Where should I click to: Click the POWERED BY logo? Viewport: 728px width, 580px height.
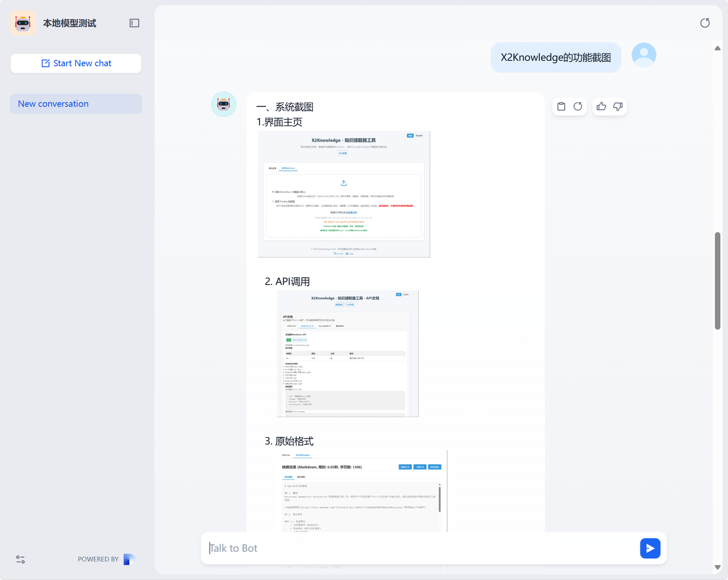129,559
